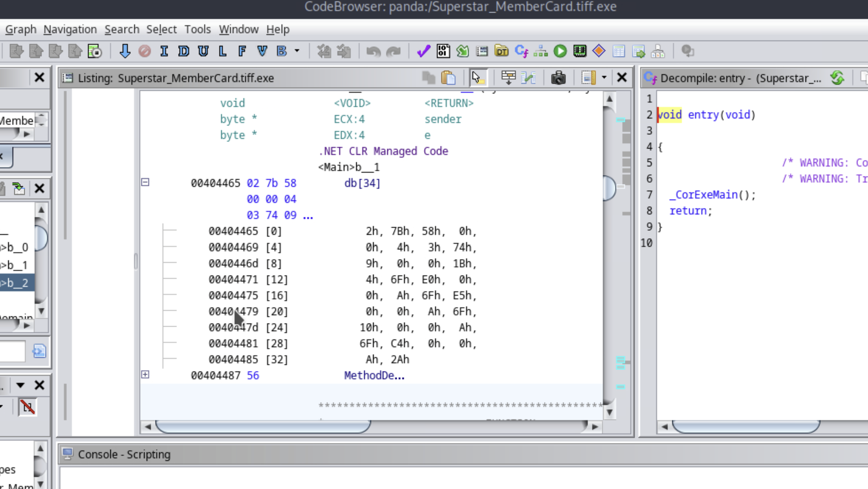Viewport: 868px width, 489px height.
Task: Click the expand/collapse data icon in Listing header
Action: tap(509, 78)
